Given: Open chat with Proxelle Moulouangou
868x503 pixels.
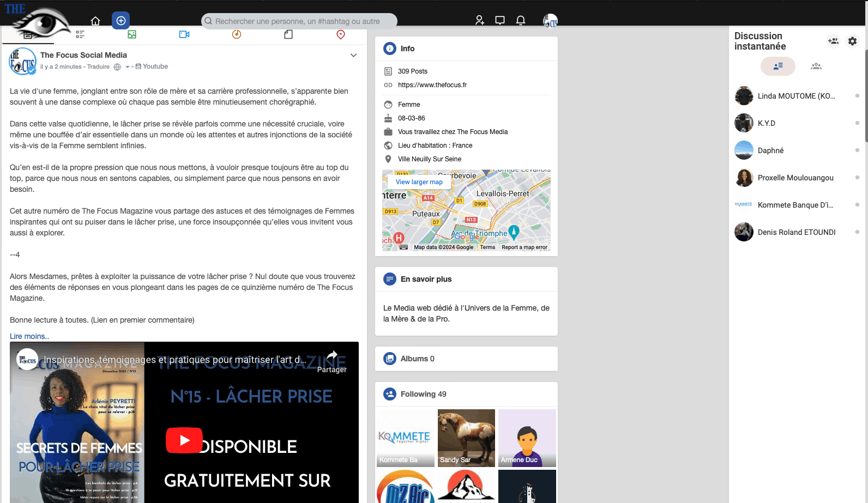Looking at the screenshot, I should (x=797, y=178).
